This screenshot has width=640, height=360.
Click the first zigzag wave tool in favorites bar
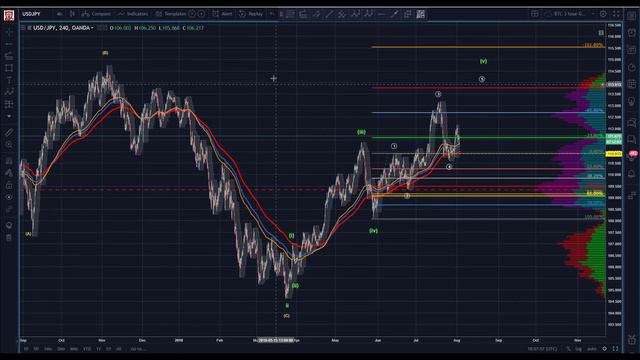356,14
